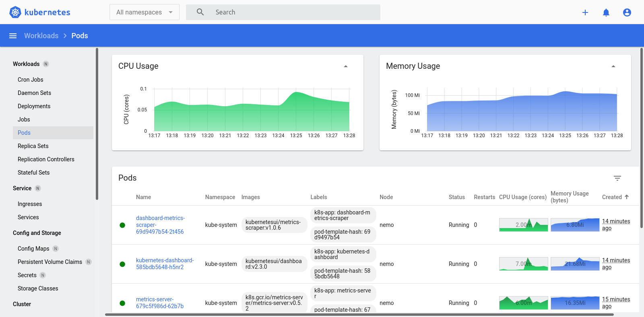Click the Pods table filter icon
This screenshot has width=644, height=317.
pyautogui.click(x=617, y=178)
